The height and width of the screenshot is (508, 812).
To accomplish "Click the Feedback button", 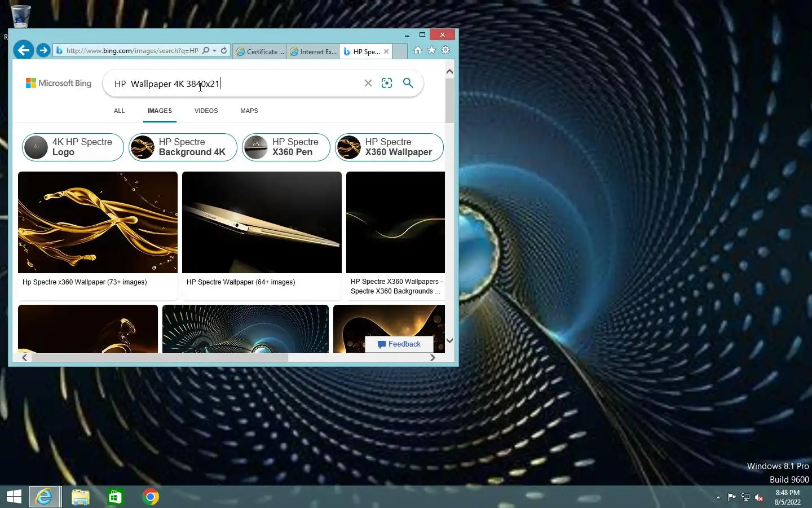I will (x=399, y=344).
